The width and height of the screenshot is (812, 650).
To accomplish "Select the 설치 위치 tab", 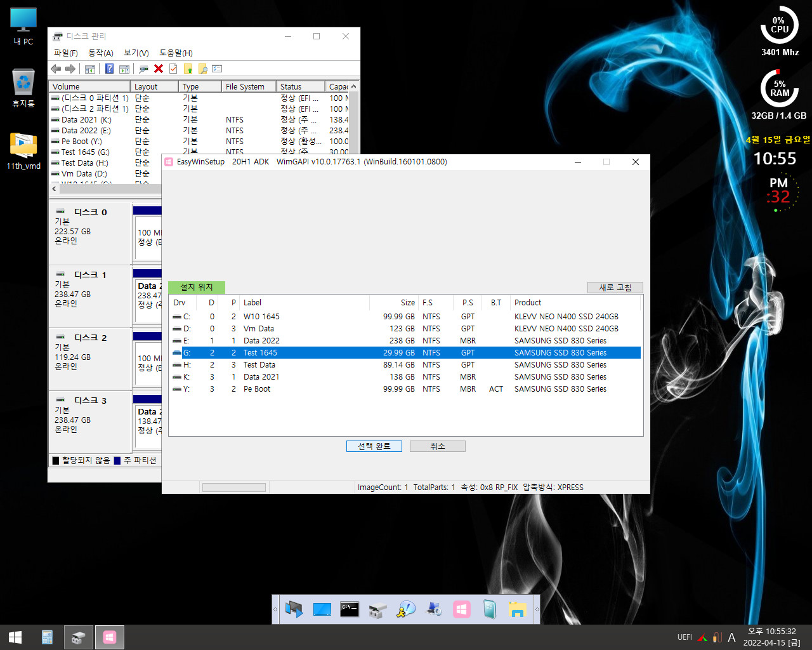I will [197, 287].
